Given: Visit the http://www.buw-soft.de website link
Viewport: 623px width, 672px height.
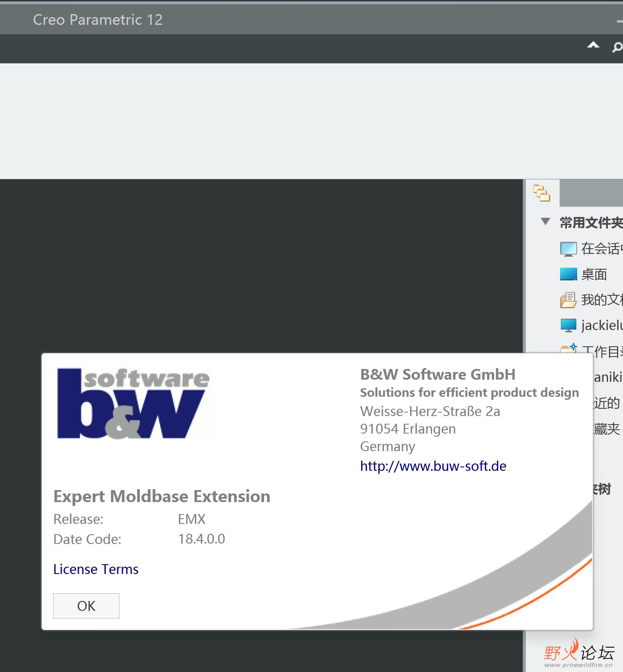Looking at the screenshot, I should coord(433,466).
